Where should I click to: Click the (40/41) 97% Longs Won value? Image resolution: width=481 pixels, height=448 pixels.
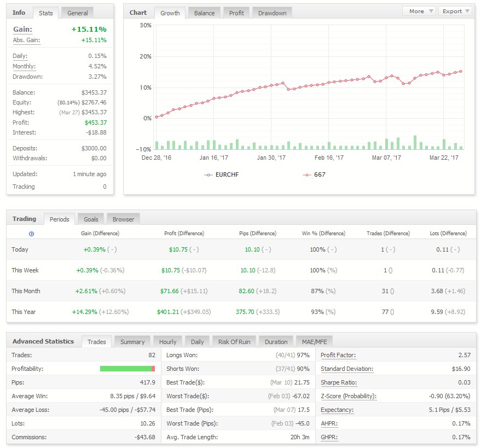click(x=292, y=355)
